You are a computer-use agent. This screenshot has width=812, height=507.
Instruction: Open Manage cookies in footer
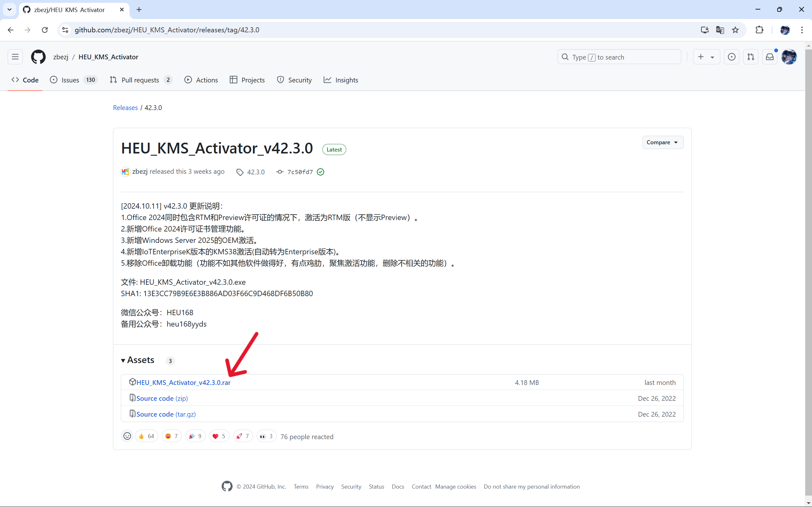click(456, 486)
